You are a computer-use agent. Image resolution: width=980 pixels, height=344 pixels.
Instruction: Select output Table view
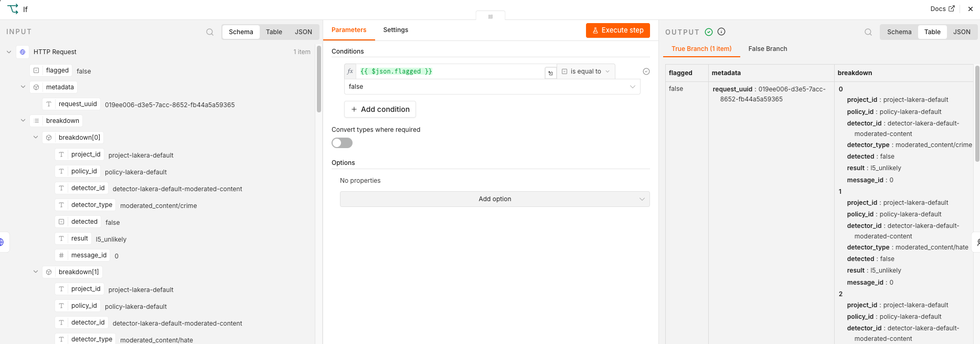932,32
